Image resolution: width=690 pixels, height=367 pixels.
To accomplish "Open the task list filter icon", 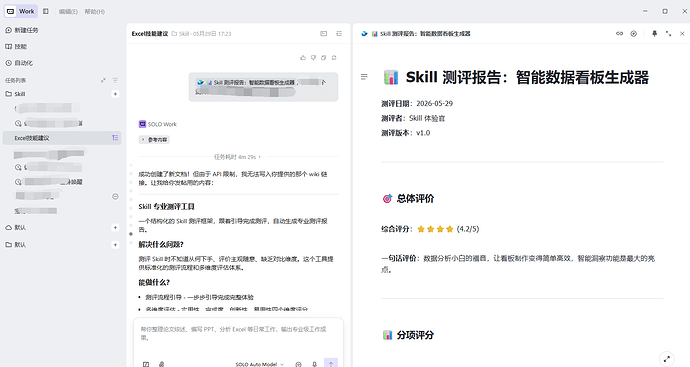I will pyautogui.click(x=115, y=80).
